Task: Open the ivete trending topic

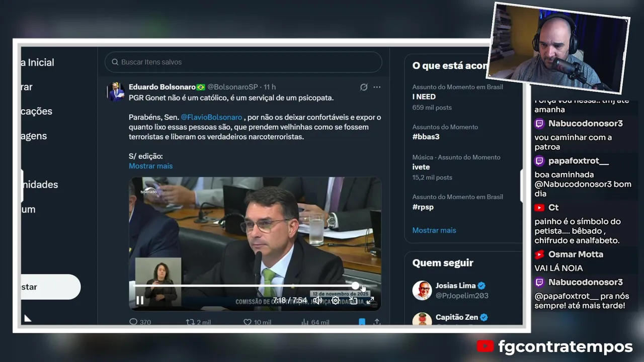Action: pos(421,167)
